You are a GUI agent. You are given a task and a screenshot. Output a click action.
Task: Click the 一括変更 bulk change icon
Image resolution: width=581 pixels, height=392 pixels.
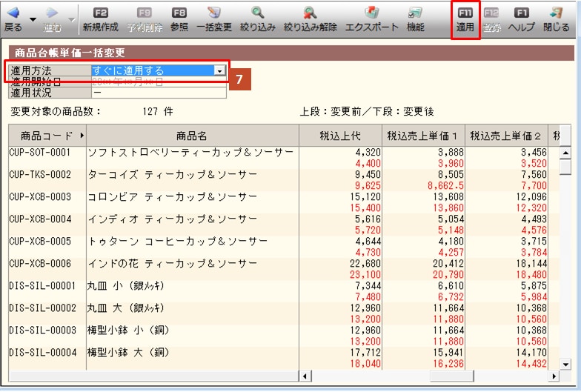click(x=213, y=13)
